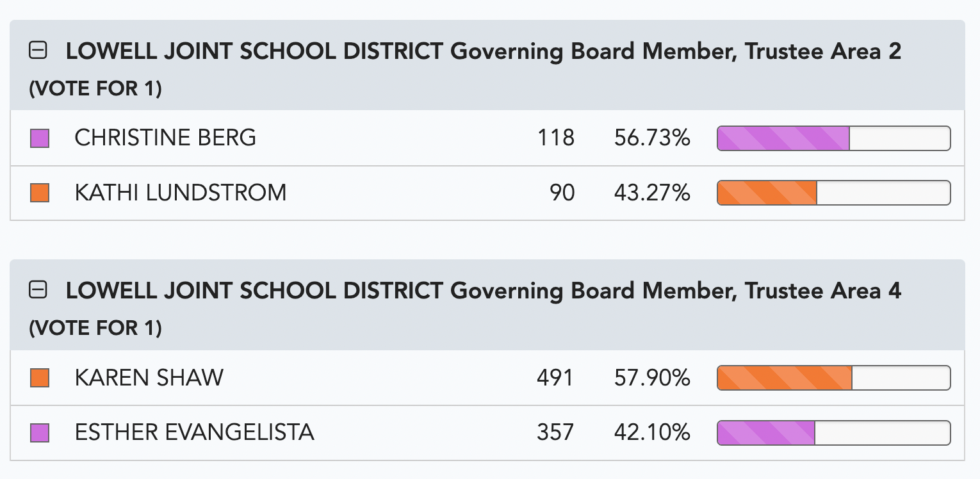The width and height of the screenshot is (980, 479).
Task: Click Christine Berg's 56.73% progress bar
Action: [x=833, y=138]
